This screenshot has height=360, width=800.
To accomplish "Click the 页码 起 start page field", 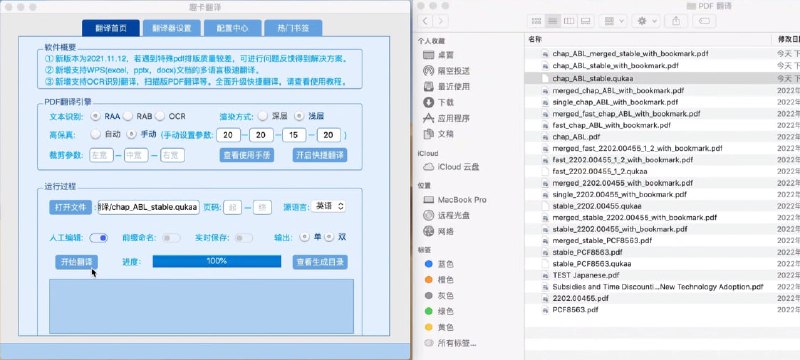I will click(232, 207).
